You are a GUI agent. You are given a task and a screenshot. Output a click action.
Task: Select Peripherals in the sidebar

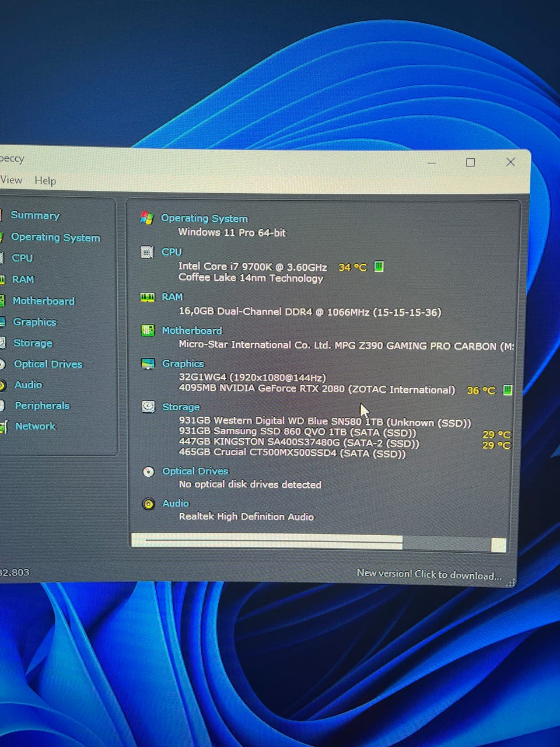(42, 406)
